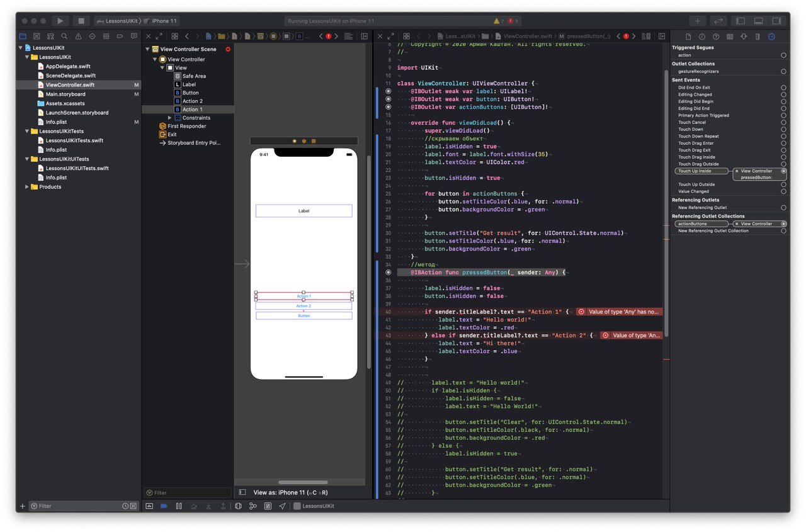Screen dimensions: 806x532
Task: Open the Find navigator magnifier icon
Action: 64,37
